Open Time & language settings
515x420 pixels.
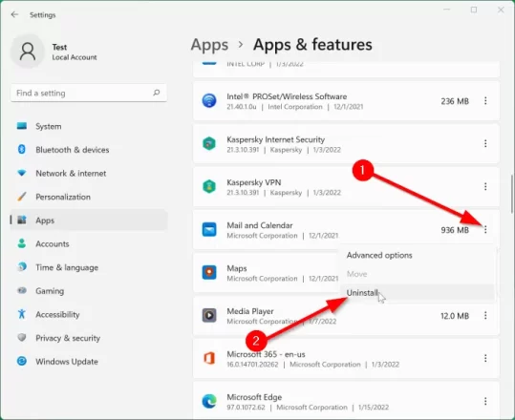click(x=89, y=267)
